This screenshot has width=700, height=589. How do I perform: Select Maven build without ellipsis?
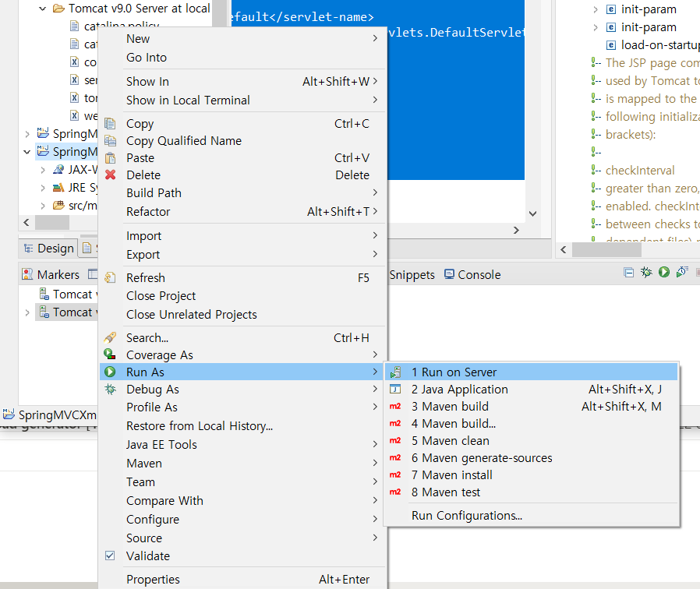point(531,407)
